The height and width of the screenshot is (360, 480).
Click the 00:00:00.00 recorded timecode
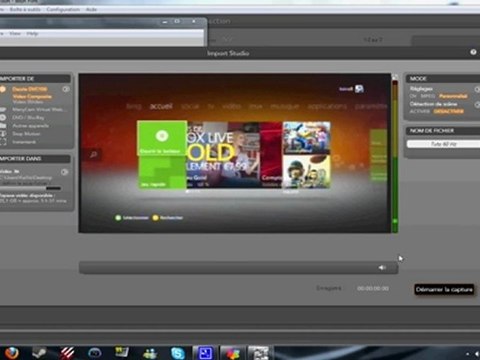pos(373,288)
